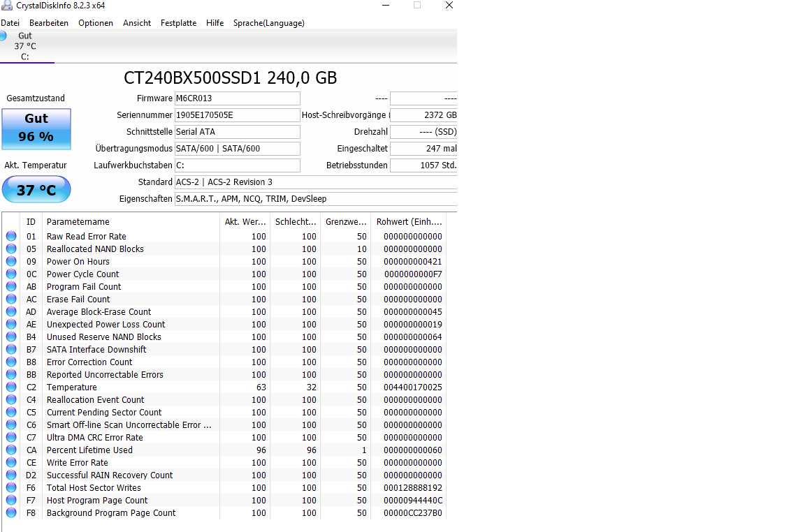Select the raw value 000128888192
Image resolution: width=805 pixels, height=532 pixels.
coord(413,488)
